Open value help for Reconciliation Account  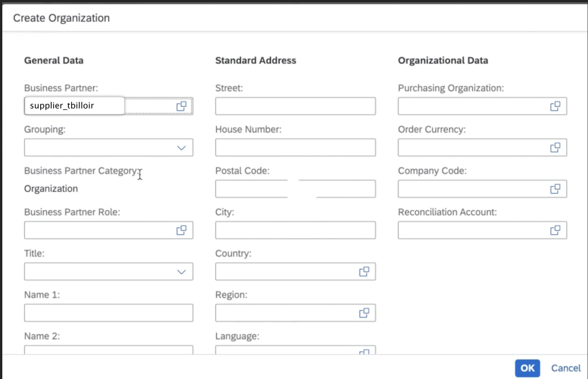point(555,230)
